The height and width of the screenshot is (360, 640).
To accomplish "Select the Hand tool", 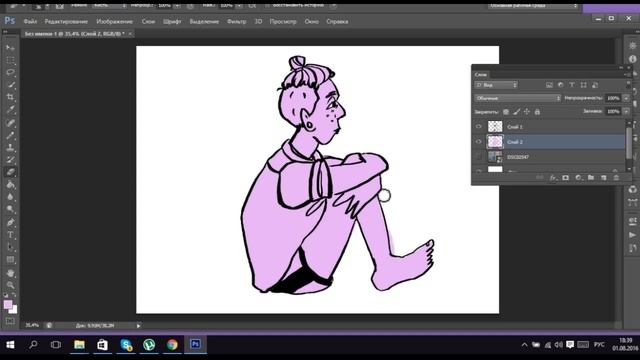I will 10,273.
